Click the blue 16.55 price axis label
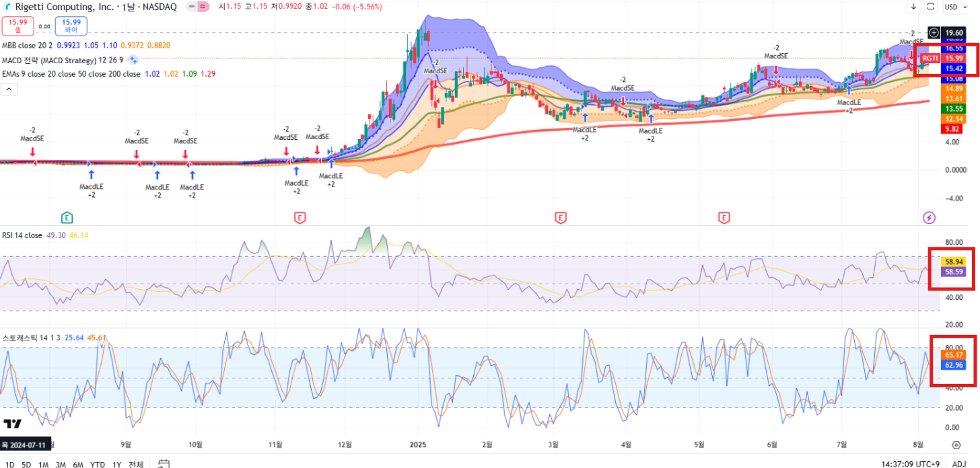Viewport: 980px width, 468px height. click(953, 48)
